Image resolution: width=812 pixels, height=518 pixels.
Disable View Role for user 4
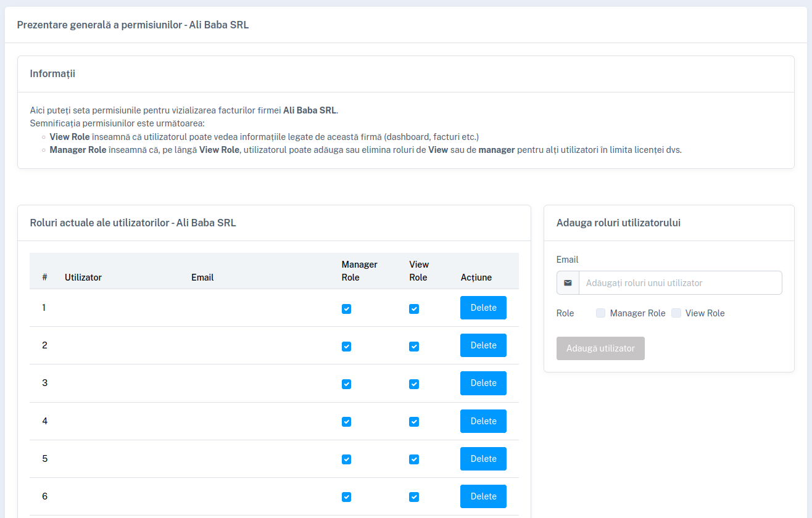tap(414, 422)
